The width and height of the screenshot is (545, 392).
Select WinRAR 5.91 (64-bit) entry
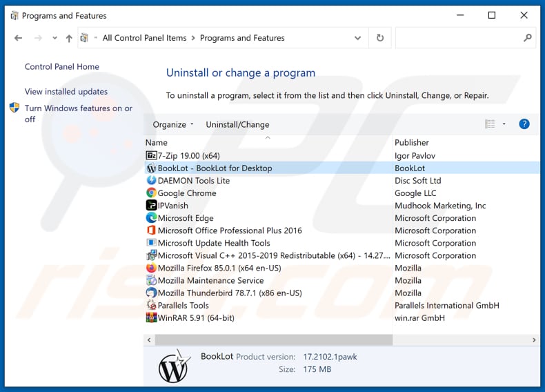342,318
